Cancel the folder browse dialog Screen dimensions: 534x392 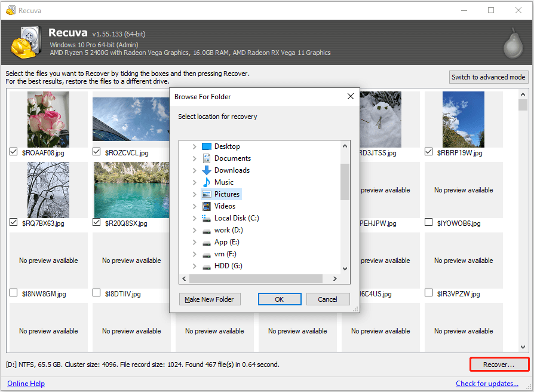(x=327, y=299)
